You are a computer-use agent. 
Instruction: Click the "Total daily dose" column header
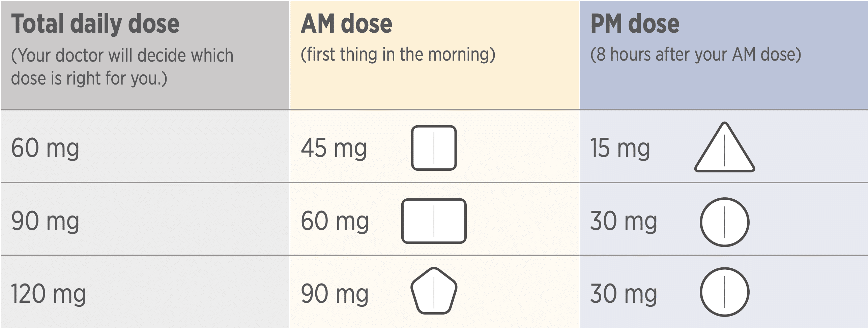(x=95, y=24)
